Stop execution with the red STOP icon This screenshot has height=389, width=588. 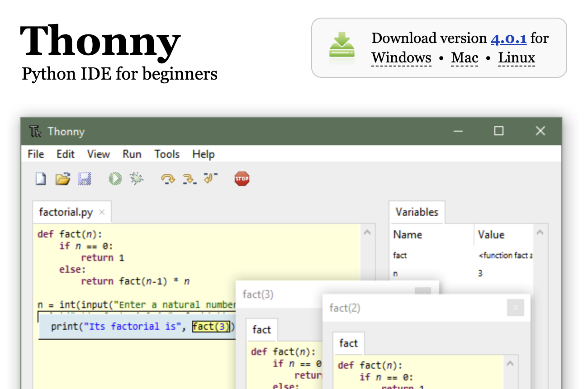(242, 179)
